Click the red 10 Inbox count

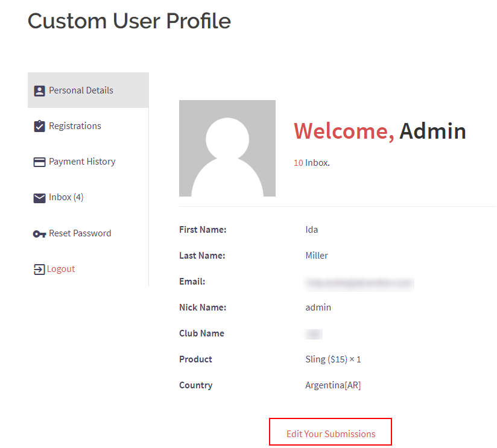[298, 163]
